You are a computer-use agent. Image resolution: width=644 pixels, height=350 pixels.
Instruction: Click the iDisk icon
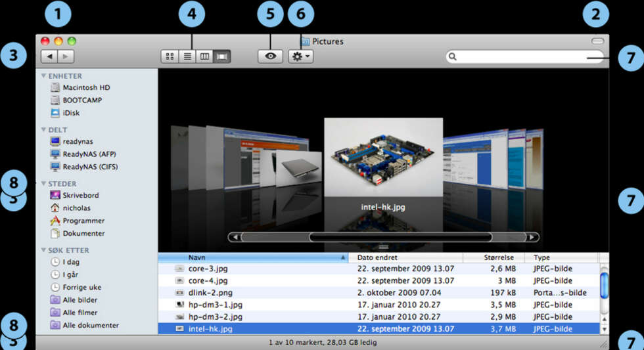[55, 113]
